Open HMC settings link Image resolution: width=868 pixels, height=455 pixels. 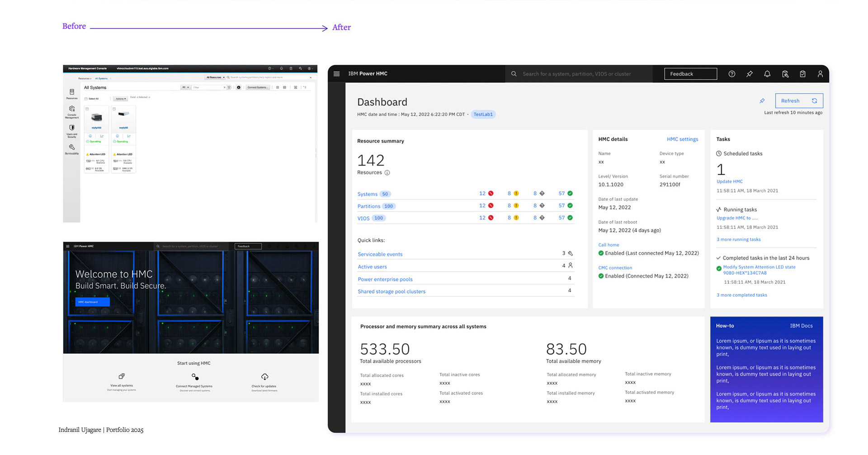[x=682, y=139]
